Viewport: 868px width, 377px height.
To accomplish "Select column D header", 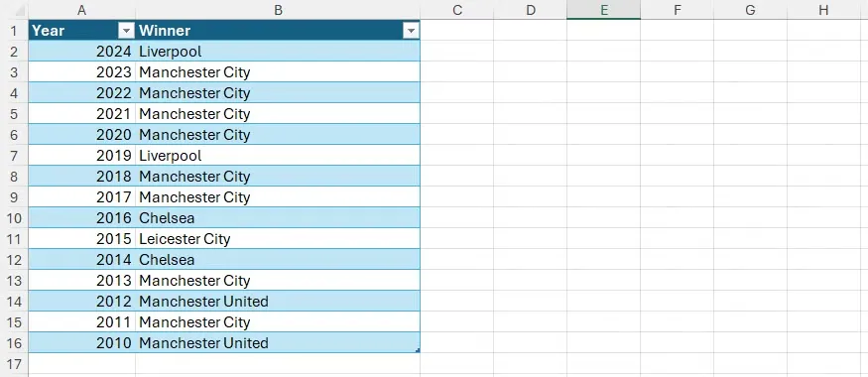I will 531,10.
